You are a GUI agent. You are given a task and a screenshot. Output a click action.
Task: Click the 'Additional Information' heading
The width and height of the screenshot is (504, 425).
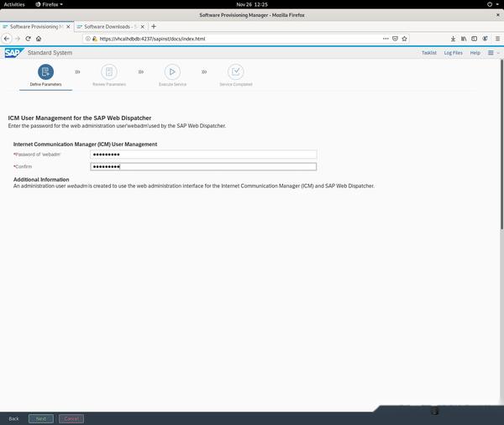tap(41, 180)
